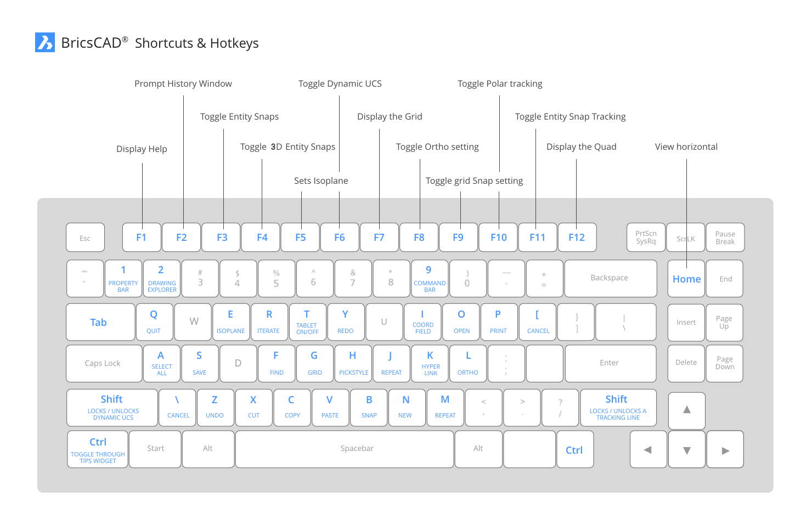Click the F12 key for Quad
The height and width of the screenshot is (525, 812).
click(577, 238)
